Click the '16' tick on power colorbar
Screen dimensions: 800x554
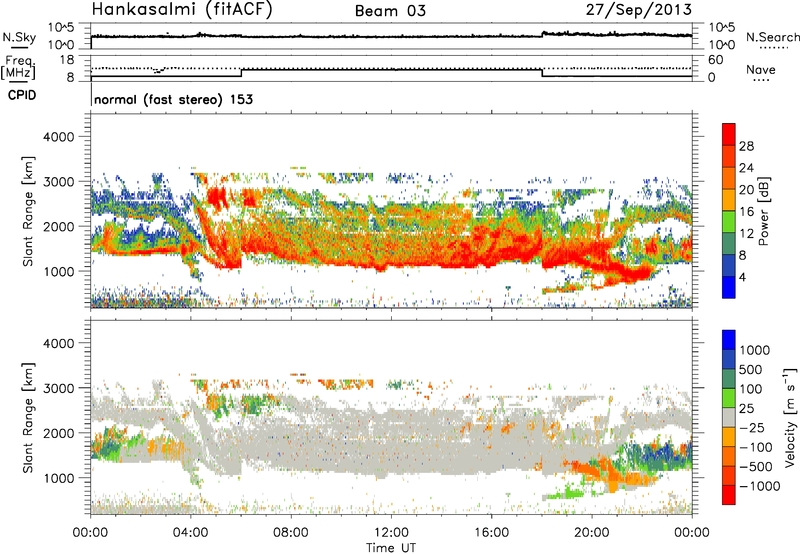(746, 212)
